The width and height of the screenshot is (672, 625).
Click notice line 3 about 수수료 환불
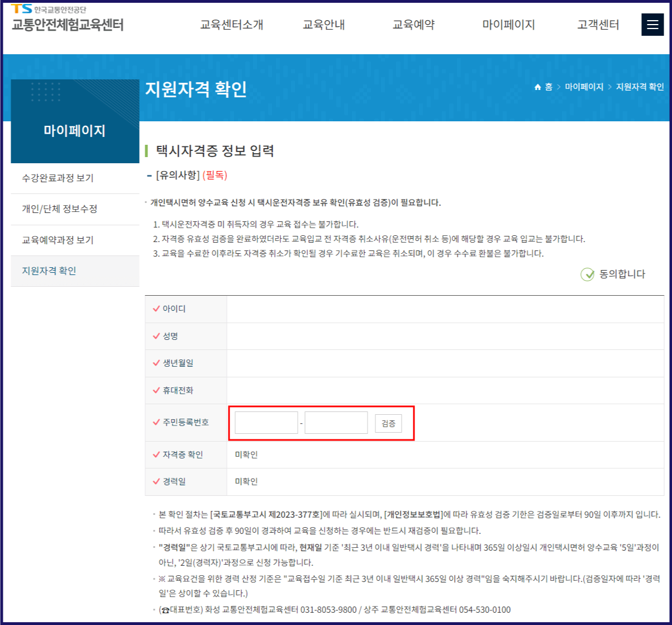click(348, 253)
